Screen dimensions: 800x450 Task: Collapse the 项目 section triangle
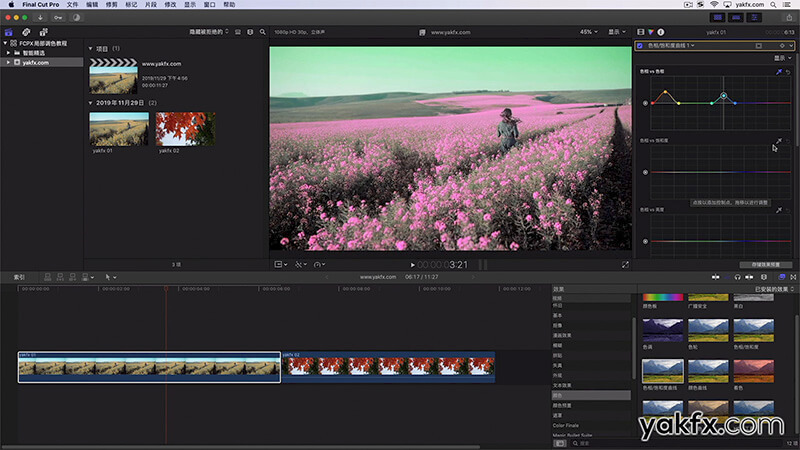point(90,49)
